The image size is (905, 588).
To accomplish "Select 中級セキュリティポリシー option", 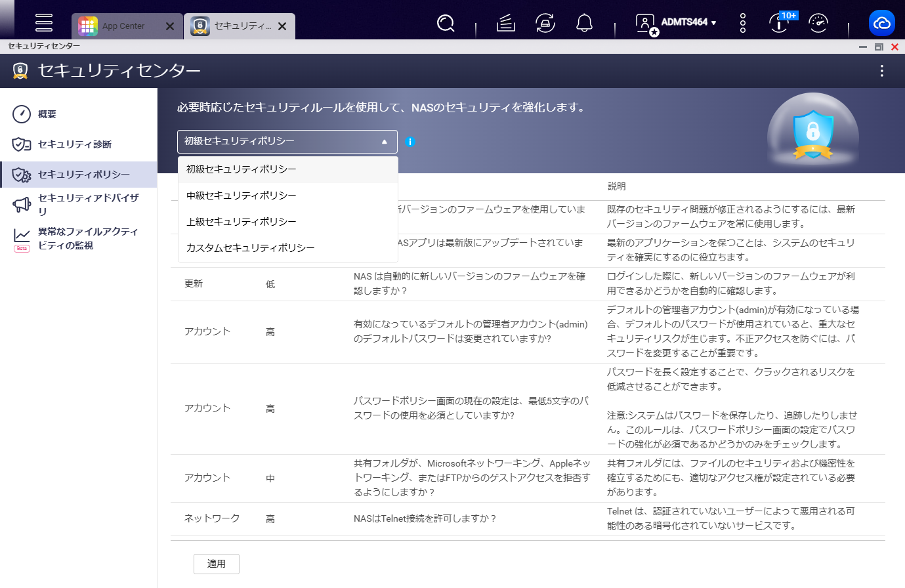I will [288, 196].
